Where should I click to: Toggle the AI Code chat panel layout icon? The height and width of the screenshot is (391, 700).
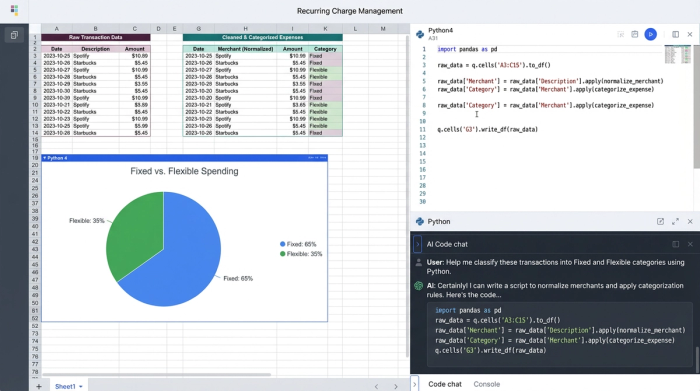point(675,244)
